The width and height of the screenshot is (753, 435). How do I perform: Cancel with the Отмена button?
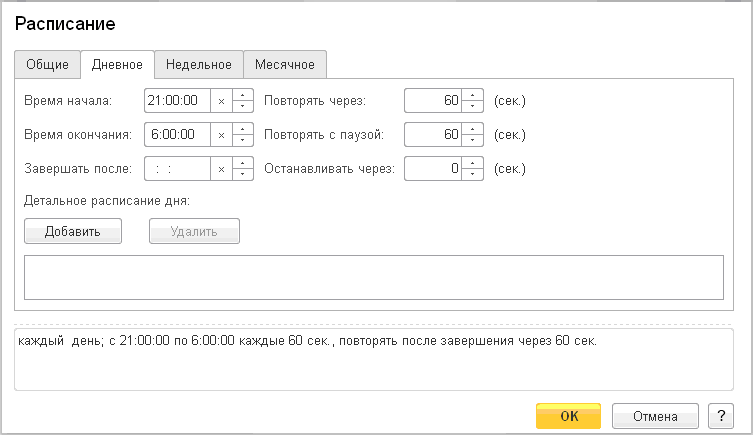(654, 416)
